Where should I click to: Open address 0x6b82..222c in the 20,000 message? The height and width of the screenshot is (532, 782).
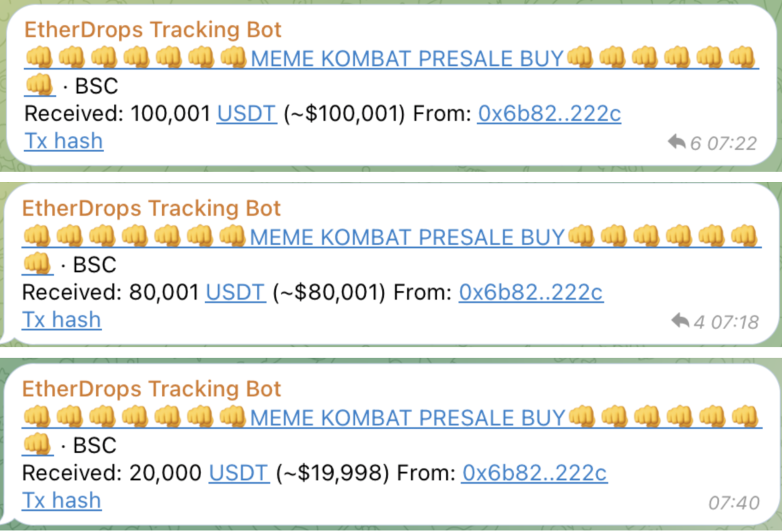click(534, 472)
